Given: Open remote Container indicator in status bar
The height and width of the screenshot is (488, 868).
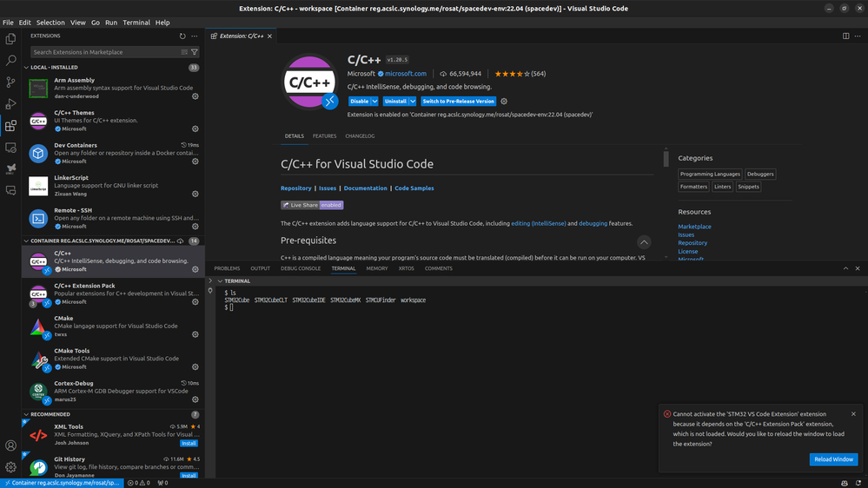Looking at the screenshot, I should (x=62, y=483).
